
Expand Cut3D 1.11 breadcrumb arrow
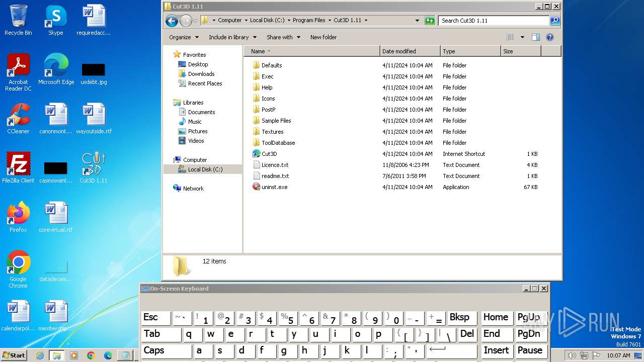[x=366, y=21]
